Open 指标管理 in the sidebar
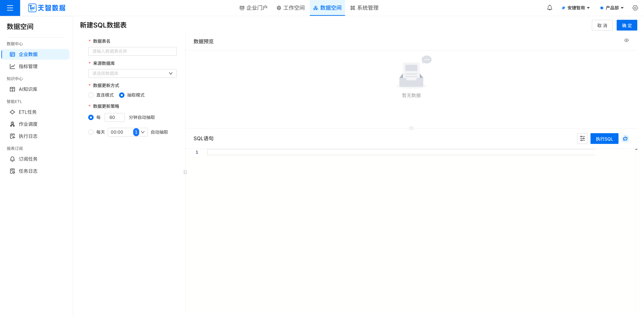Image resolution: width=644 pixels, height=317 pixels. pyautogui.click(x=36, y=66)
